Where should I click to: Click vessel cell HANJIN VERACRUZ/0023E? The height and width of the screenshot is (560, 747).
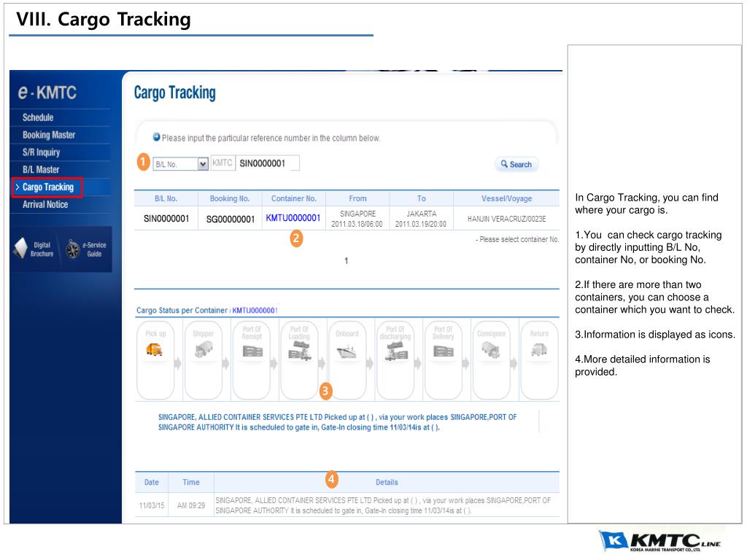(506, 219)
